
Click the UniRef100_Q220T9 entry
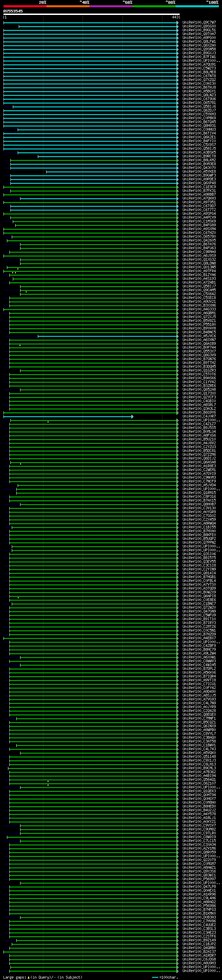[199, 860]
